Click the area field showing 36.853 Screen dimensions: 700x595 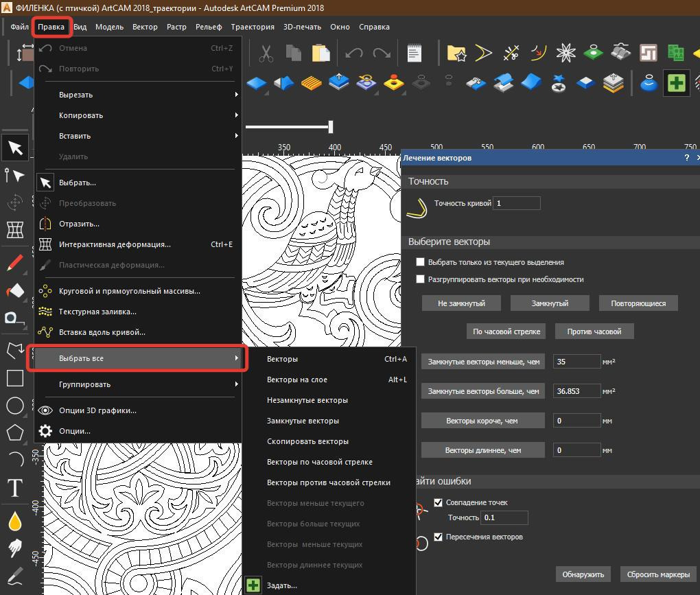(576, 391)
